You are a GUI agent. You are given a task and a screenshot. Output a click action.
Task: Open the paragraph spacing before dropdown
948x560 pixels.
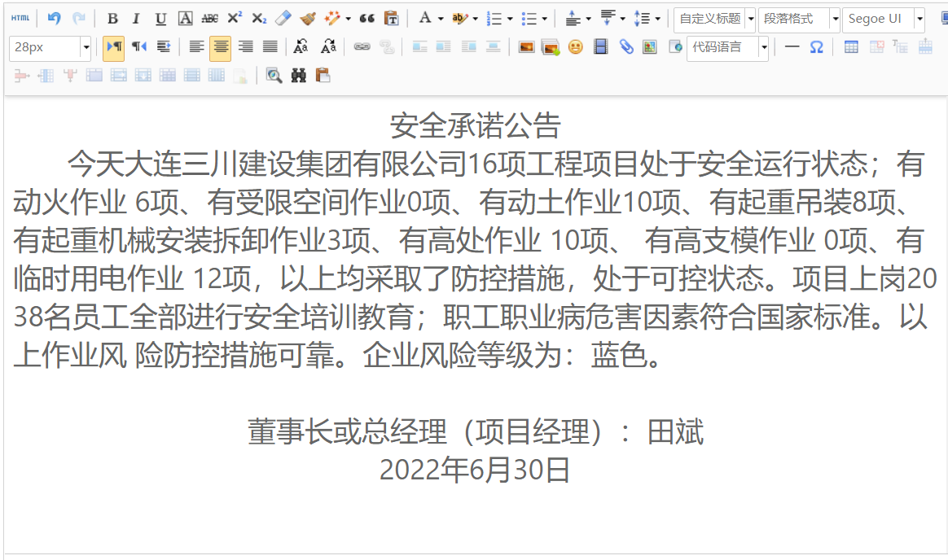[588, 19]
